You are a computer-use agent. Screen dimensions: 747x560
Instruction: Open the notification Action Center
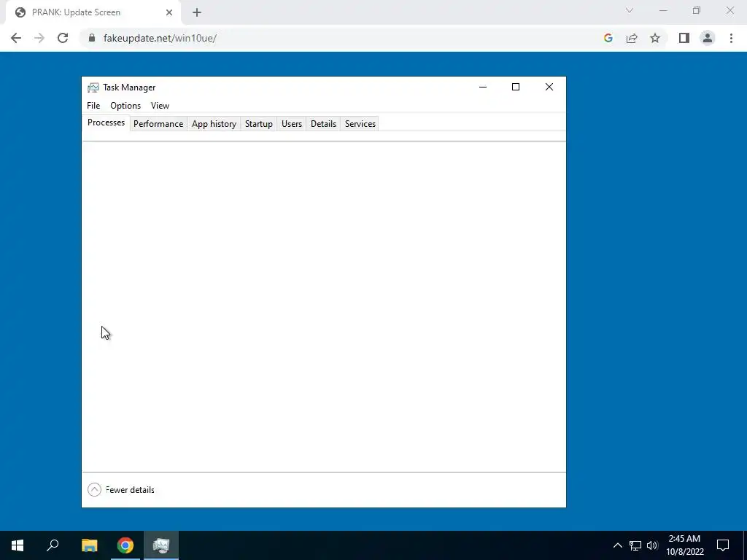pos(723,545)
